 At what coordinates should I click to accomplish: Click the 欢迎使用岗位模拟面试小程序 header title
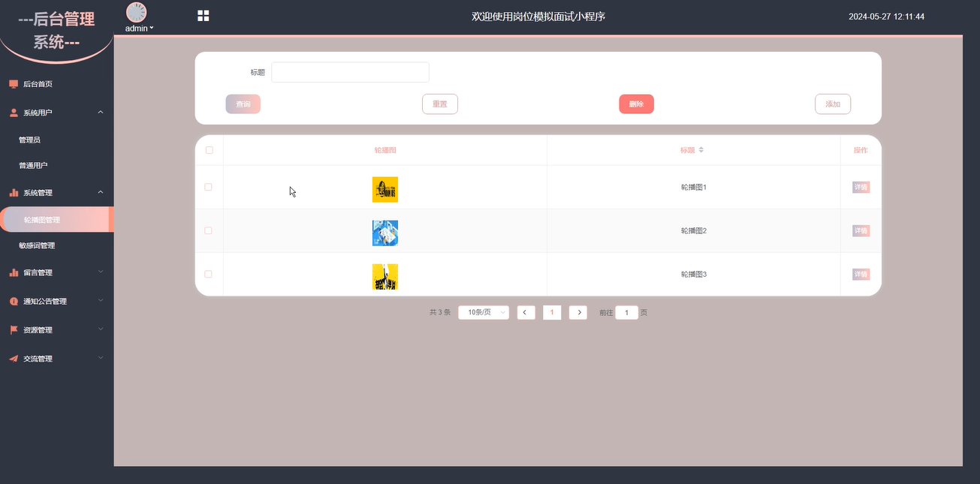coord(538,17)
